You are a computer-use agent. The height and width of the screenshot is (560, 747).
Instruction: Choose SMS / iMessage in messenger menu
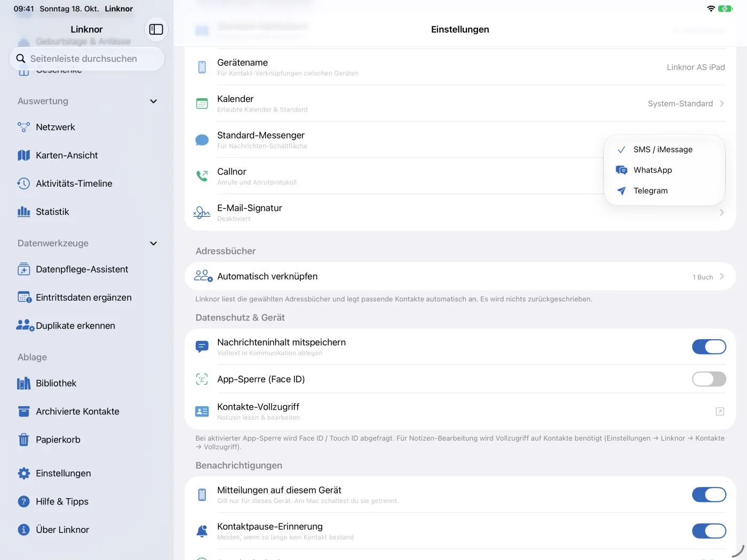point(664,149)
